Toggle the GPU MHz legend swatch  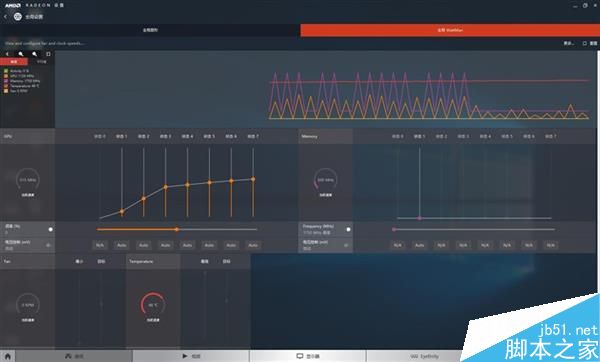6,76
